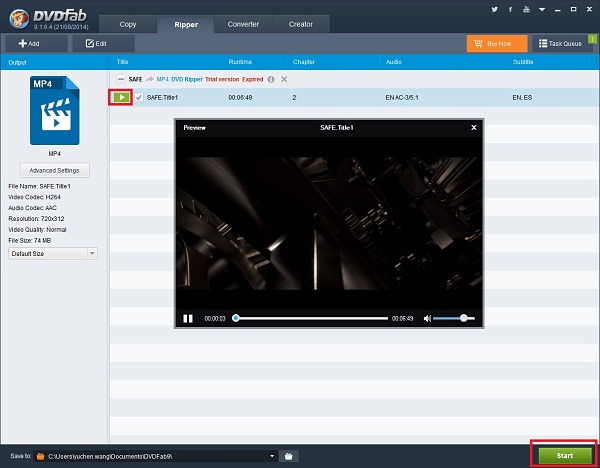Viewport: 600px width, 468px height.
Task: Click the File Size: 74 MB text
Action: point(29,241)
